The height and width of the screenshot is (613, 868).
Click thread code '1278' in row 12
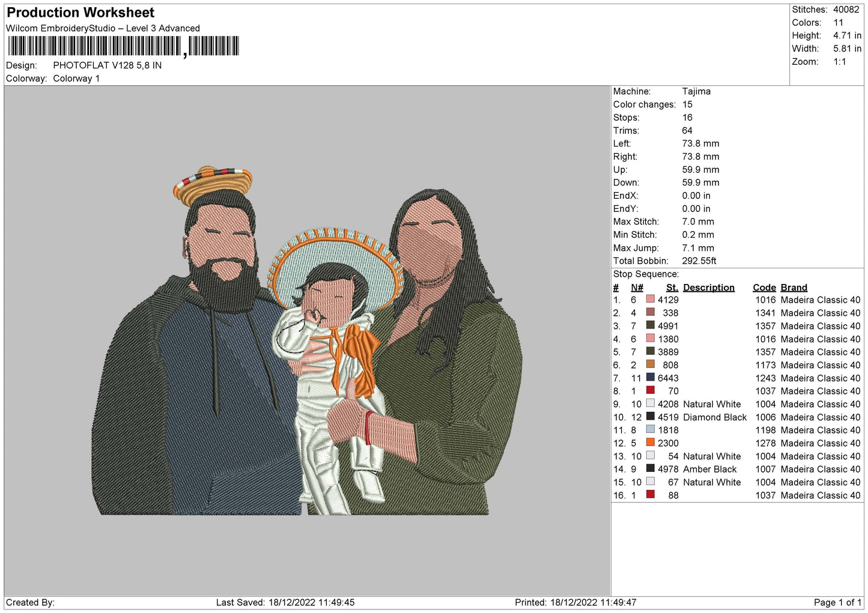(765, 443)
